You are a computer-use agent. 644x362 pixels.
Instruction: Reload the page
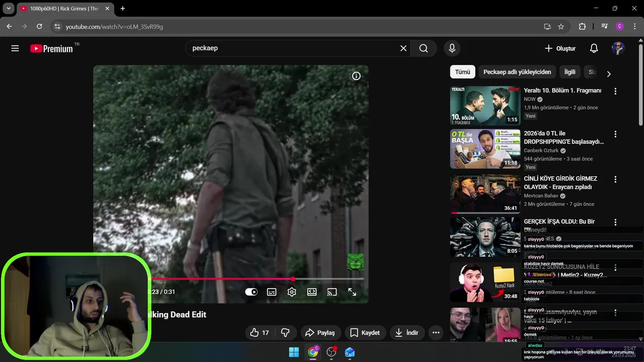click(x=39, y=27)
